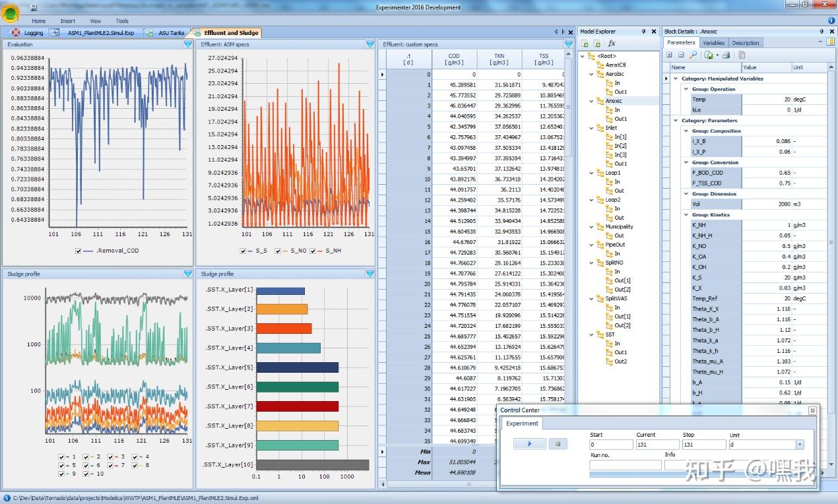Click the expand-all plus icon in Block Details
The height and width of the screenshot is (504, 838).
(x=670, y=55)
